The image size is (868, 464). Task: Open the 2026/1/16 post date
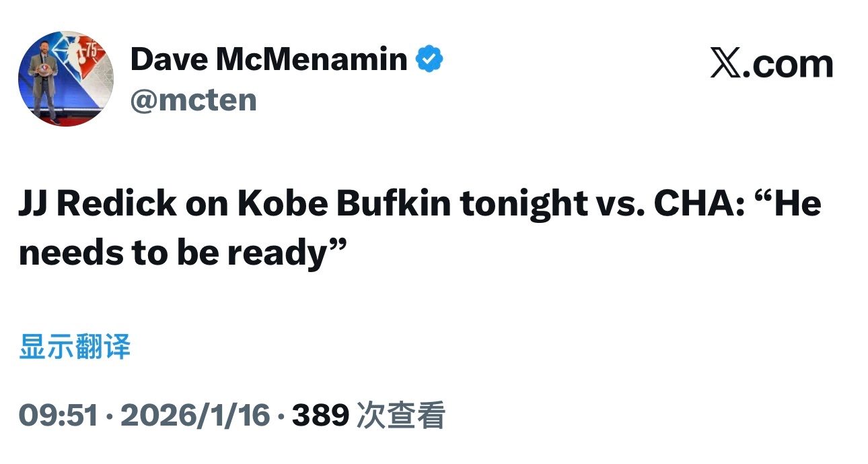click(194, 416)
